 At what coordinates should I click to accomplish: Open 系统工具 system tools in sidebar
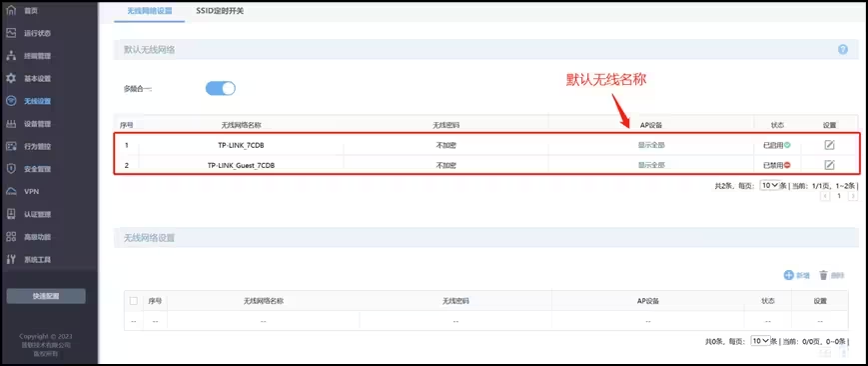tap(37, 259)
